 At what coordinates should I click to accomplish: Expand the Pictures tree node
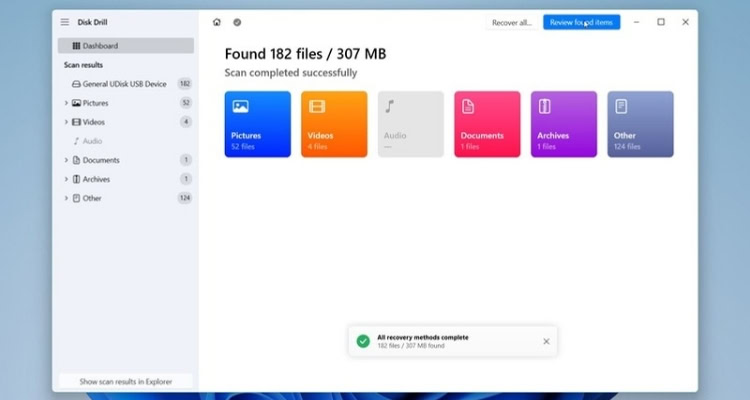pyautogui.click(x=66, y=103)
